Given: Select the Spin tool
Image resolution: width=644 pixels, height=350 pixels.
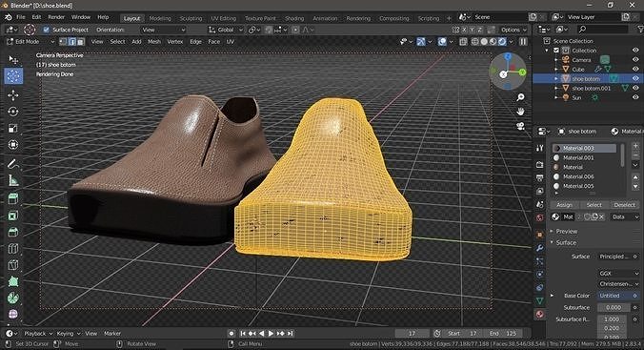Looking at the screenshot, I should point(13,298).
